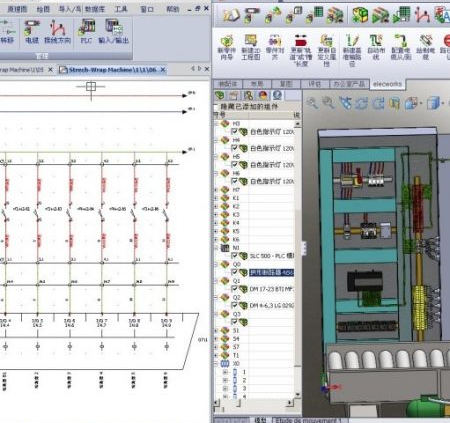Click the panel splitter handle beside 3D view
This screenshot has width=450, height=423.
pyautogui.click(x=304, y=248)
